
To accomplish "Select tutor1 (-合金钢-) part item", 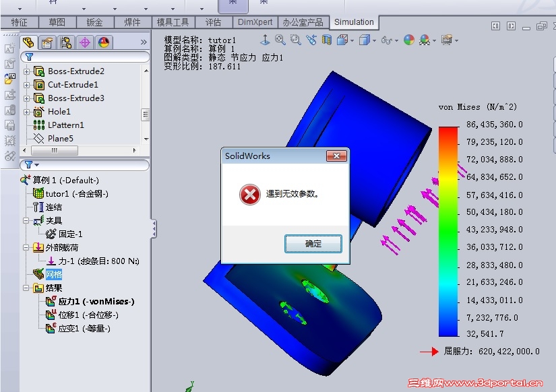I will point(77,194).
